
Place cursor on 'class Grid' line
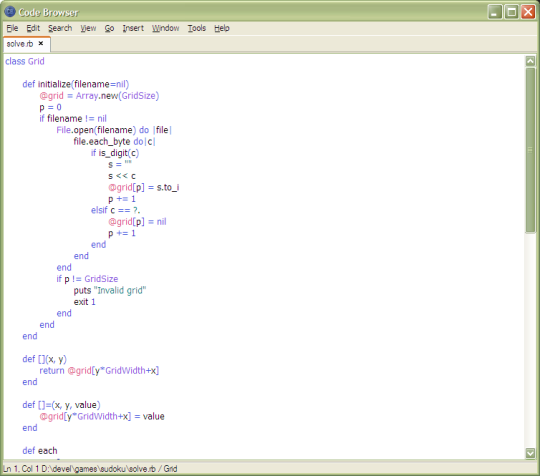point(25,61)
